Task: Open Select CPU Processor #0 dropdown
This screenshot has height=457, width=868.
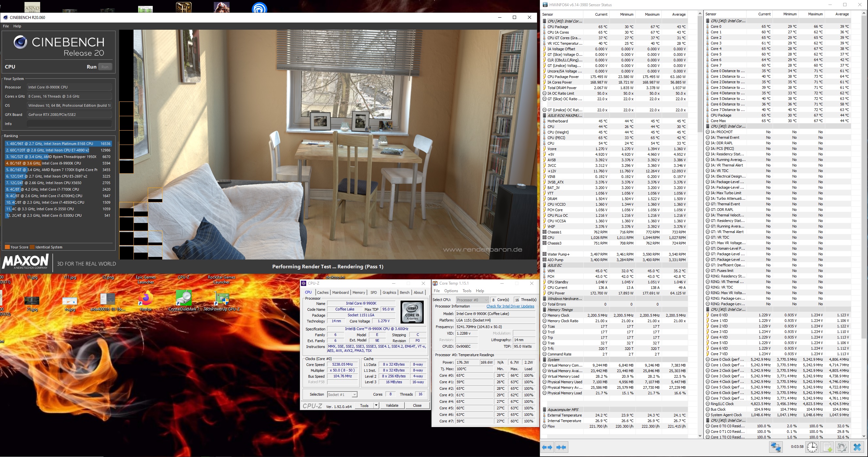Action: [x=472, y=300]
